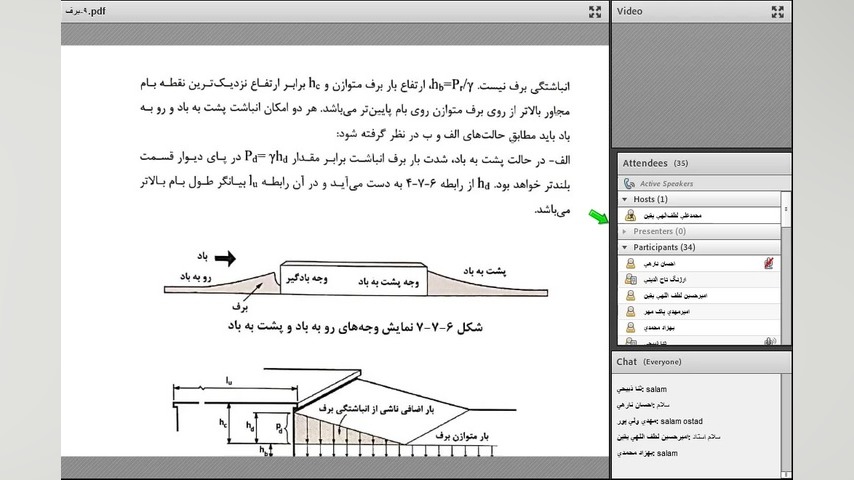Image resolution: width=854 pixels, height=480 pixels.
Task: Click the Attendees (35) pod title
Action: [655, 163]
